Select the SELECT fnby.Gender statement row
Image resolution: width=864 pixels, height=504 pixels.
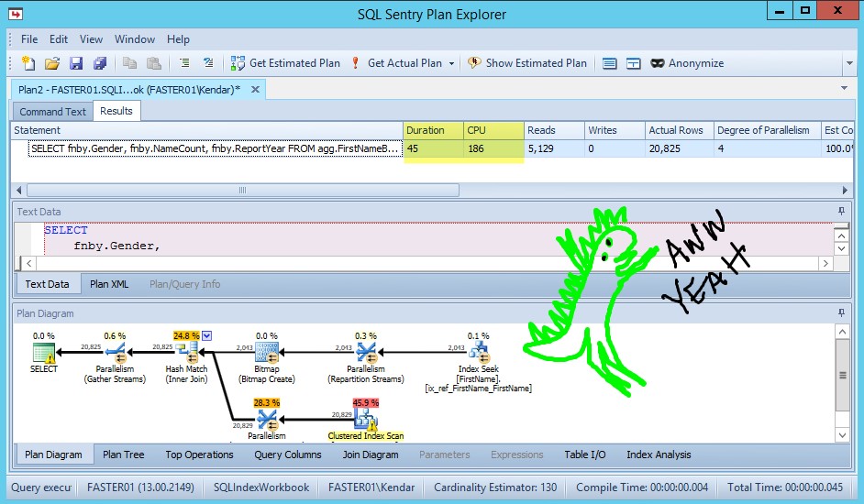click(215, 148)
